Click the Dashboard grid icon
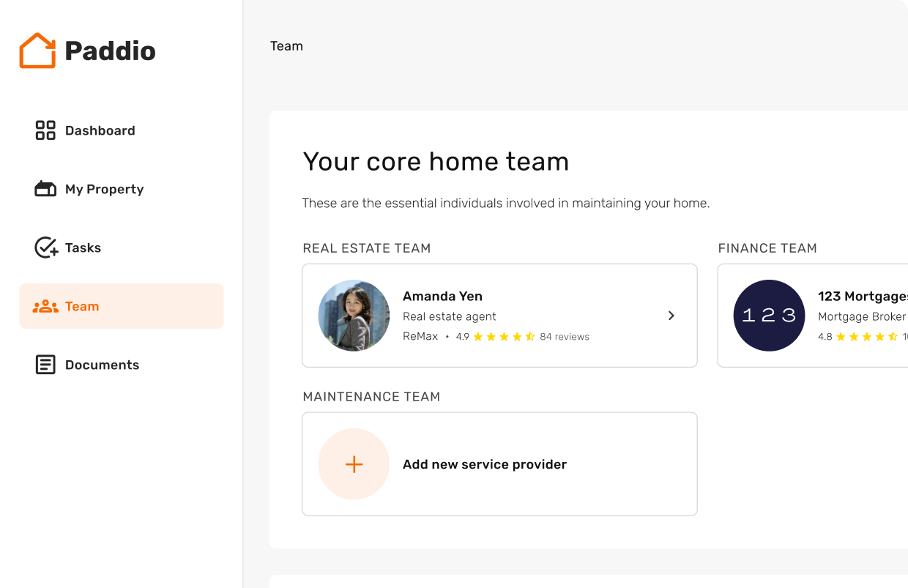Screen dimensions: 908x588 [45, 130]
